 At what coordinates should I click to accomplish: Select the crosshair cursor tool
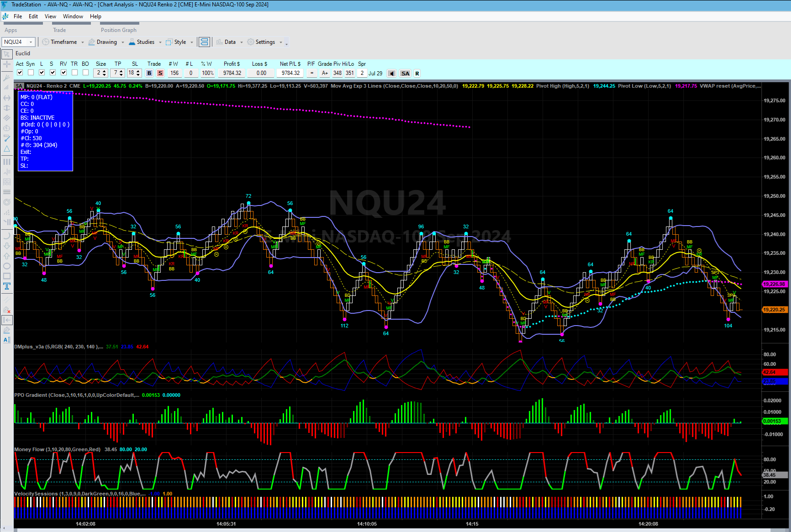tap(7, 64)
